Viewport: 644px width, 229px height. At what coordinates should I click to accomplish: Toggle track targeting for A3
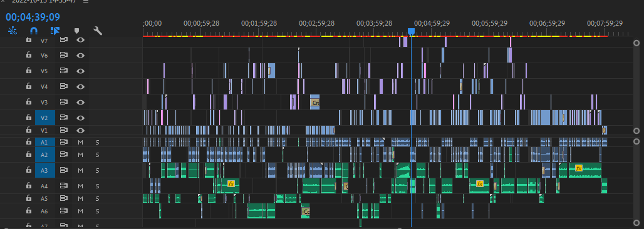click(x=44, y=170)
